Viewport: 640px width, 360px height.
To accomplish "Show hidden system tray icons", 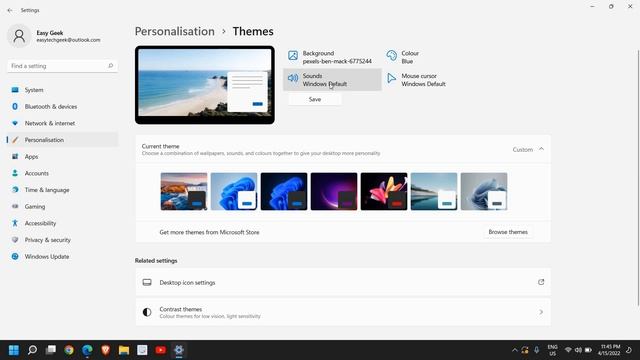I will [514, 350].
